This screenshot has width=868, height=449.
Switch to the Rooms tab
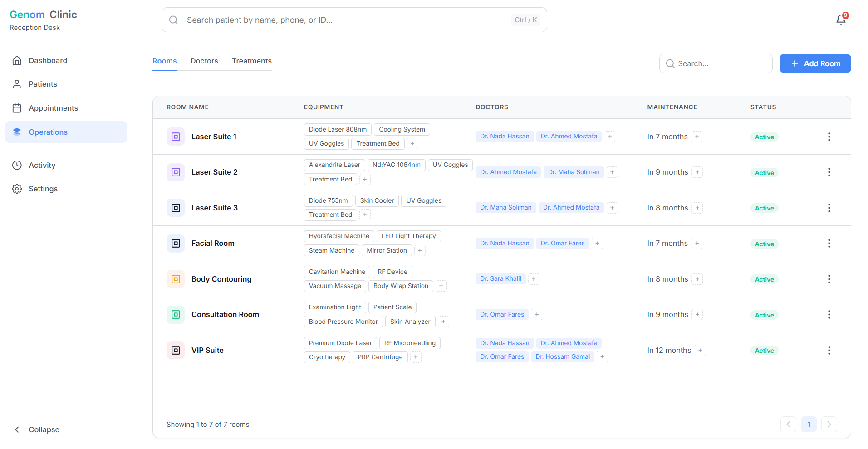(x=165, y=61)
